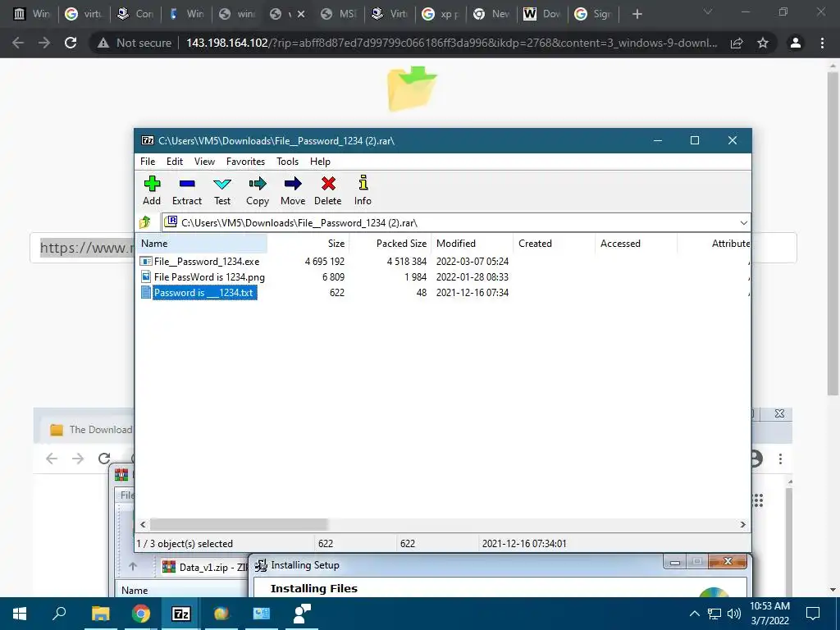Screen dimensions: 840x630
Task: Switch to the 'Dov' Wikipedia tab
Action: 542,14
